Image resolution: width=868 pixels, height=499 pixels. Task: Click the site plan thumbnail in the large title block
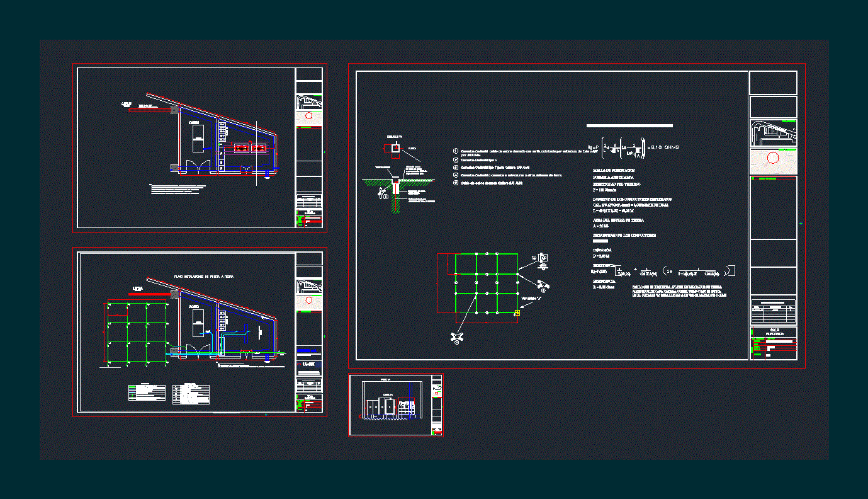[x=774, y=133]
